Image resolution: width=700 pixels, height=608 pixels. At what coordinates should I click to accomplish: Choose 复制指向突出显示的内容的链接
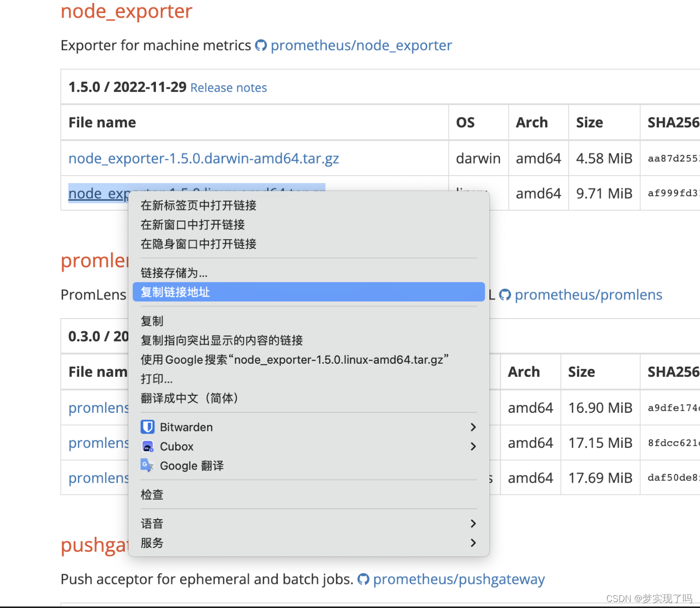pyautogui.click(x=308, y=340)
